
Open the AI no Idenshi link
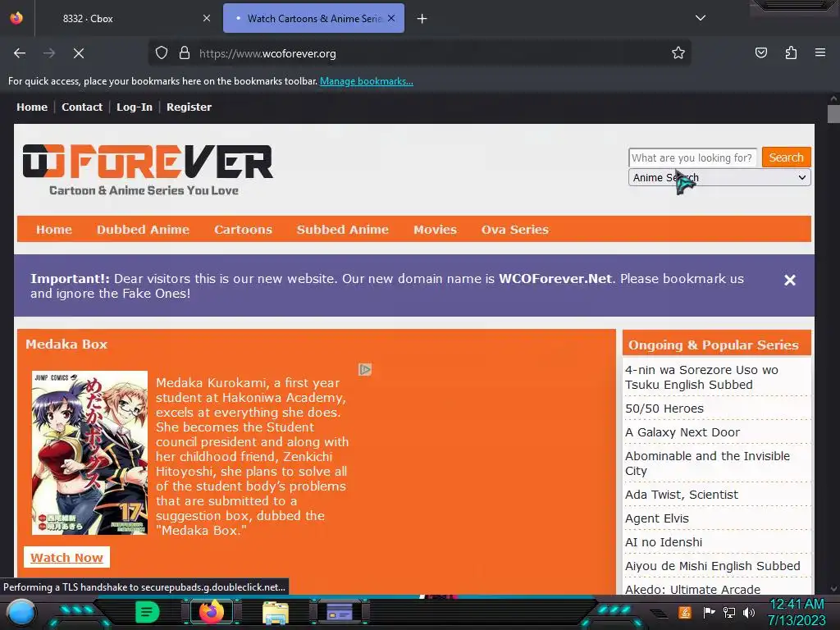pyautogui.click(x=663, y=542)
